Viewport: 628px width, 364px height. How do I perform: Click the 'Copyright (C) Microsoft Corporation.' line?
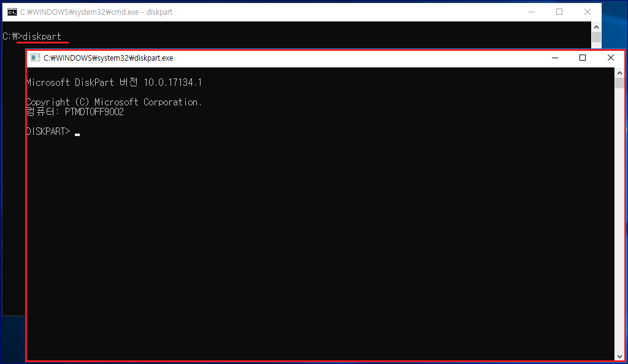click(x=114, y=102)
